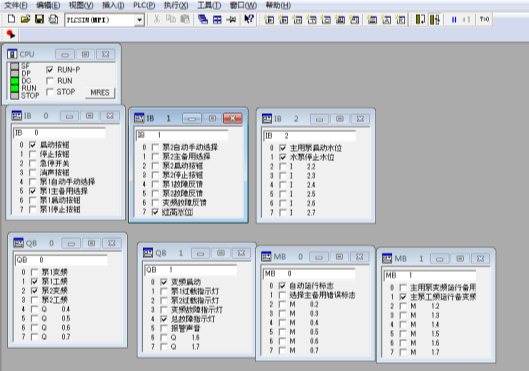
Task: Toggle bit 2 泵2变频 in QB 0
Action: click(x=34, y=291)
